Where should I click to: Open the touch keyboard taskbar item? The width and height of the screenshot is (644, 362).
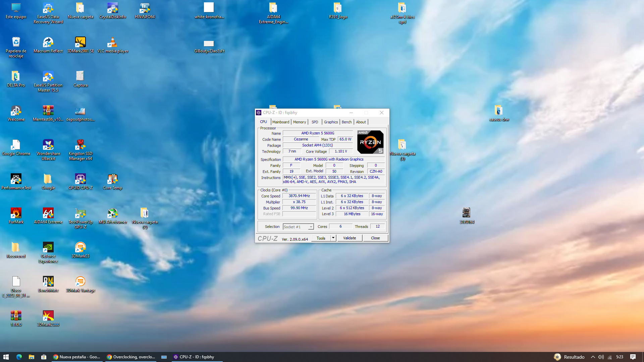(x=164, y=357)
